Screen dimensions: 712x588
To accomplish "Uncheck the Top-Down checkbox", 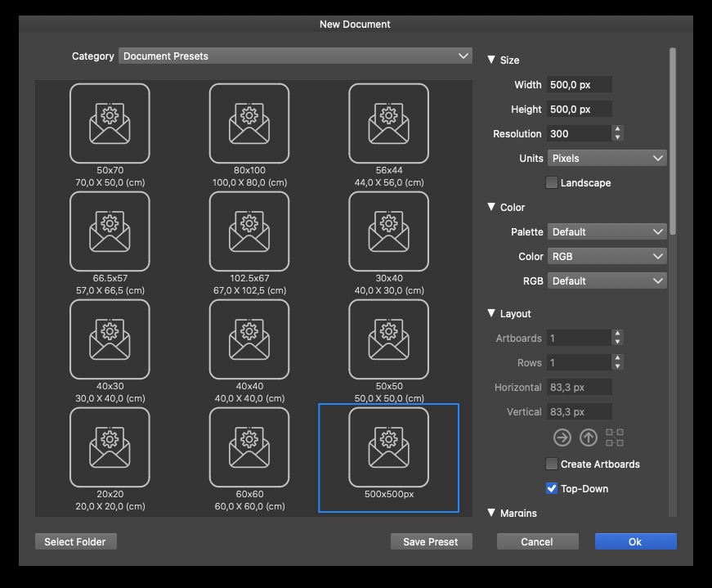I will [x=552, y=489].
